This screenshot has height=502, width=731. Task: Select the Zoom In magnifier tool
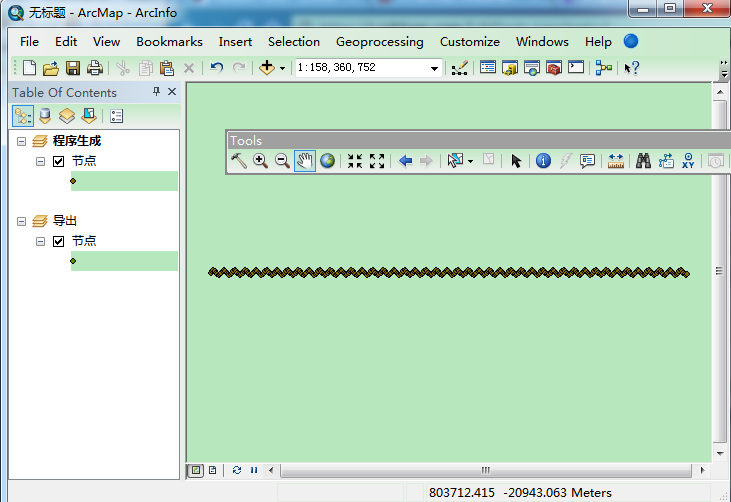[x=260, y=161]
